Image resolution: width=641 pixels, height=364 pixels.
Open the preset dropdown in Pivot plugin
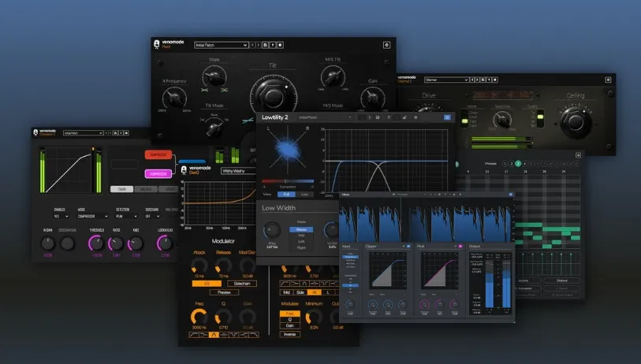(x=222, y=45)
